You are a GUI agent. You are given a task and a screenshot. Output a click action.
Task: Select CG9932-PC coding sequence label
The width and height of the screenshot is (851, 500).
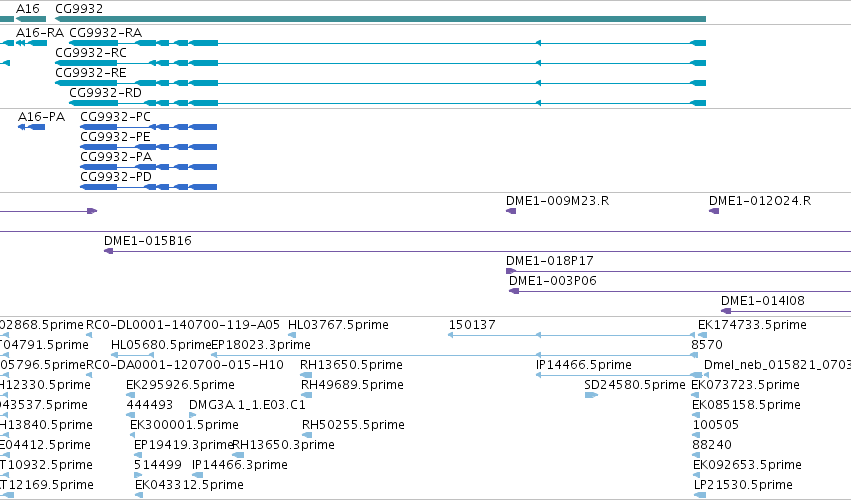click(115, 117)
